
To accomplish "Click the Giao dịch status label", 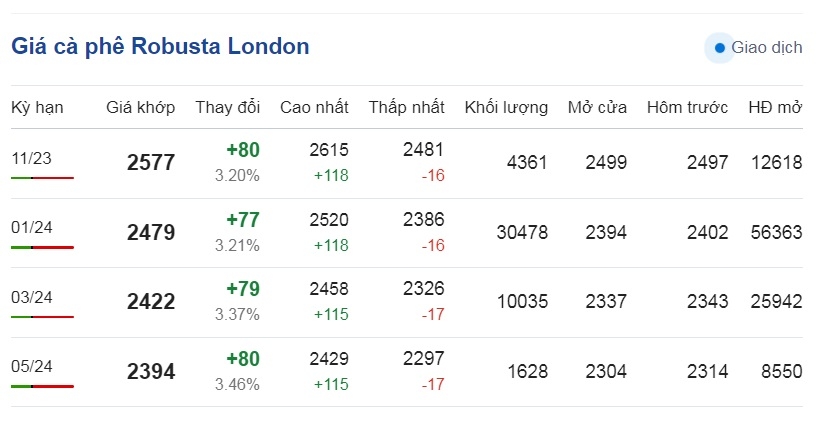I will tap(767, 48).
